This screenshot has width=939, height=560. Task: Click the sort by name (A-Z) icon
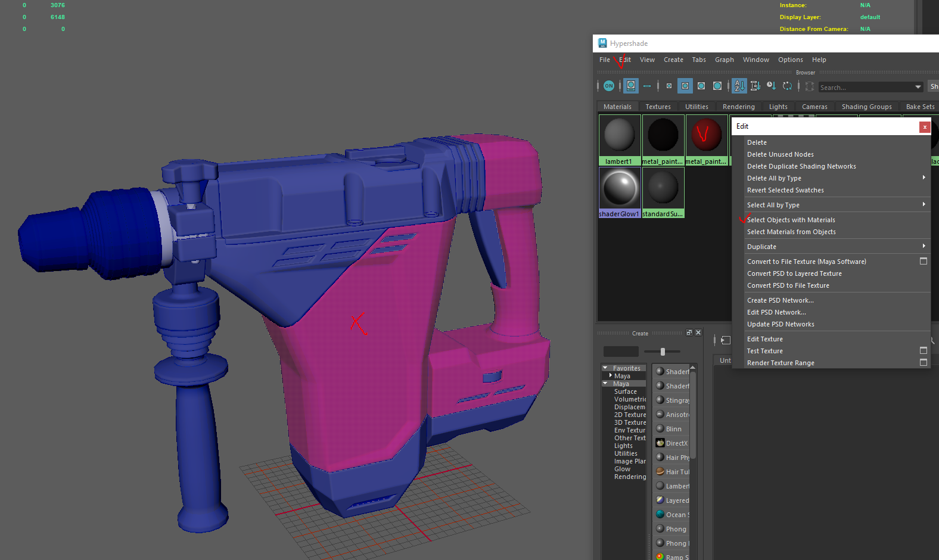click(x=739, y=86)
